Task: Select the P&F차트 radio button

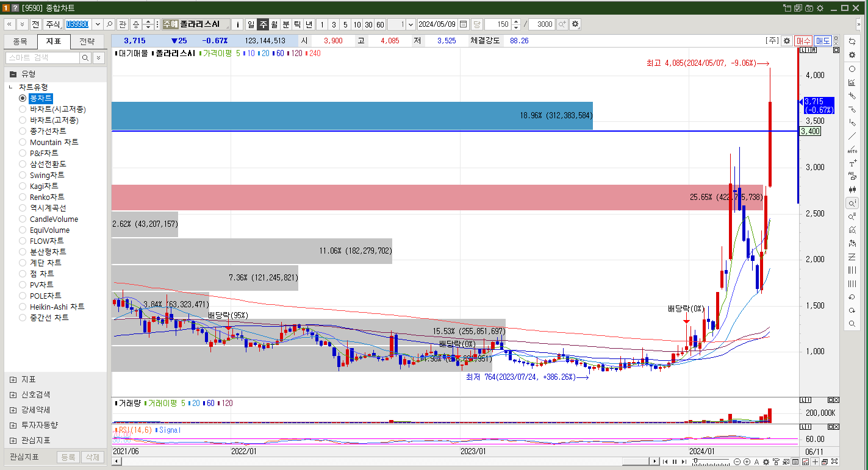Action: click(x=23, y=153)
